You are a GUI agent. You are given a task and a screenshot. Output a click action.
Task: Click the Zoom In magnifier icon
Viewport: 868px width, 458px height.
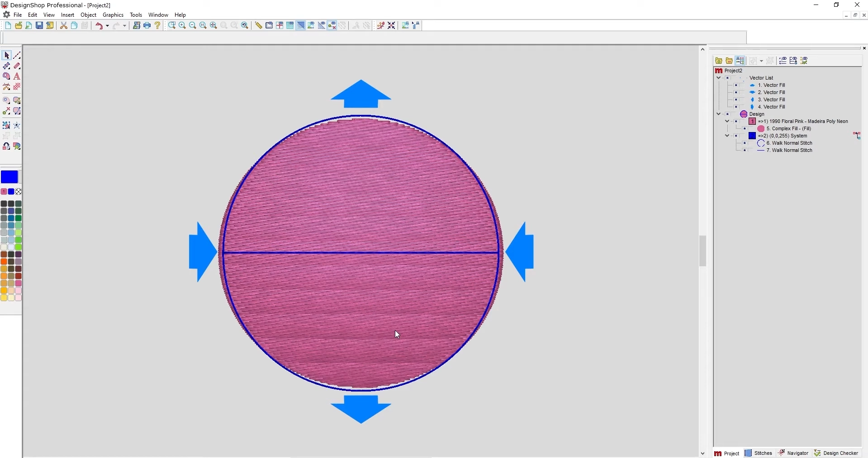tap(182, 26)
